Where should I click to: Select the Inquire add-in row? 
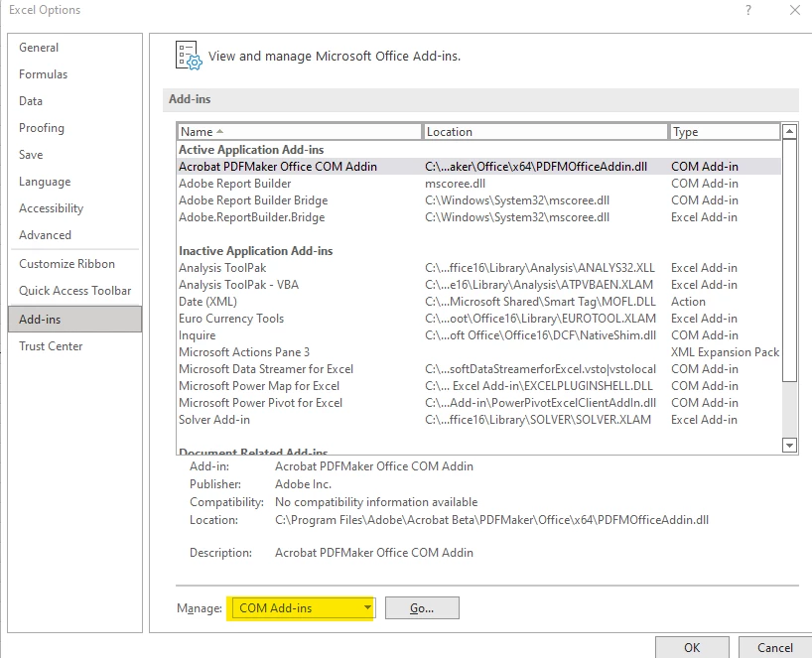(x=479, y=334)
